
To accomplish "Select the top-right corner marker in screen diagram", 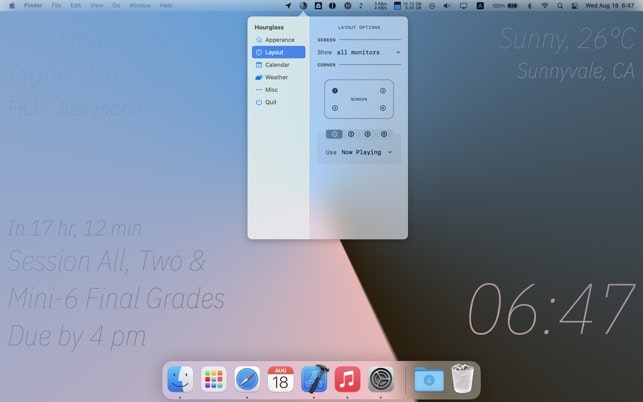I will pyautogui.click(x=383, y=91).
